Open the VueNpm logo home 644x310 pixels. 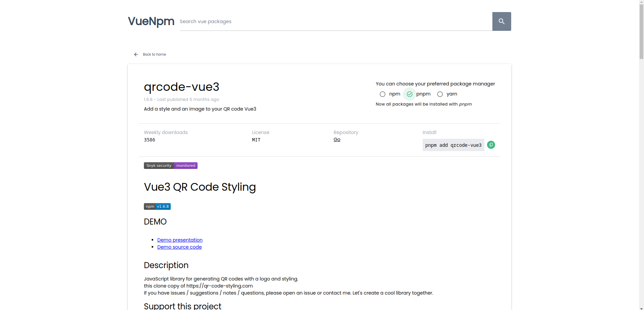151,21
